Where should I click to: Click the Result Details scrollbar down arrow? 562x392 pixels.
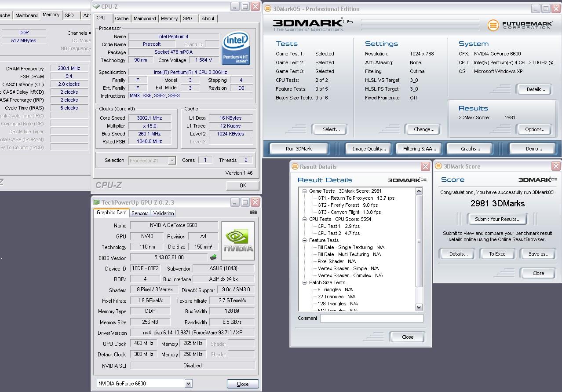click(419, 308)
